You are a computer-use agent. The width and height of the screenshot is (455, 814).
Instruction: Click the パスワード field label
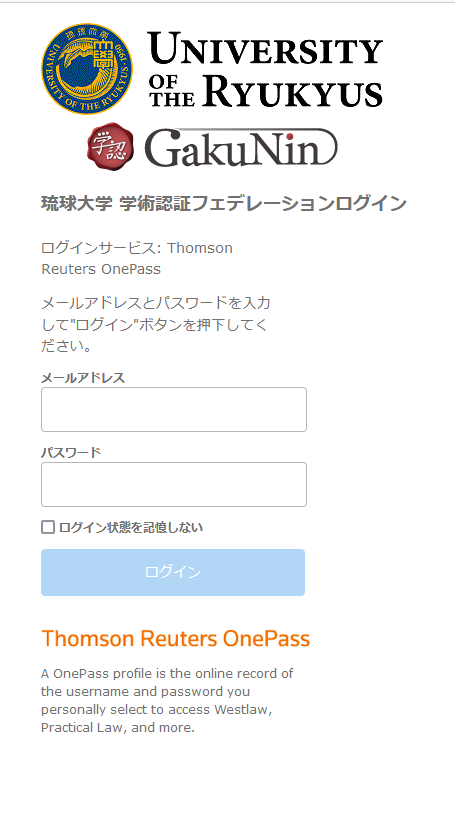(x=71, y=453)
